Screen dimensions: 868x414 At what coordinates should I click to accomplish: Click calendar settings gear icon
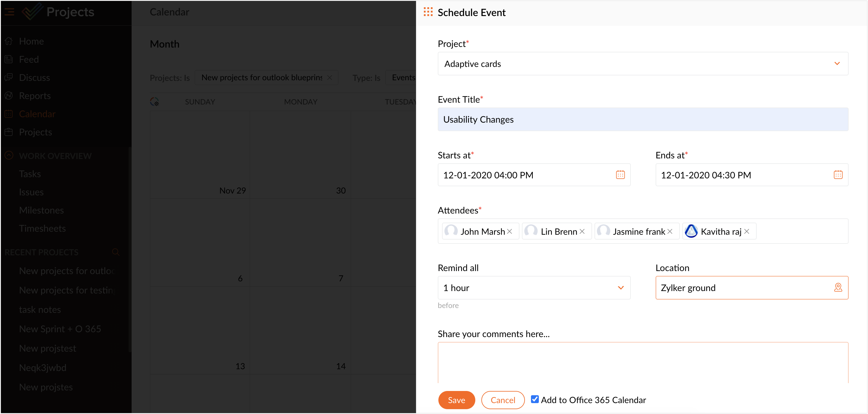point(155,101)
